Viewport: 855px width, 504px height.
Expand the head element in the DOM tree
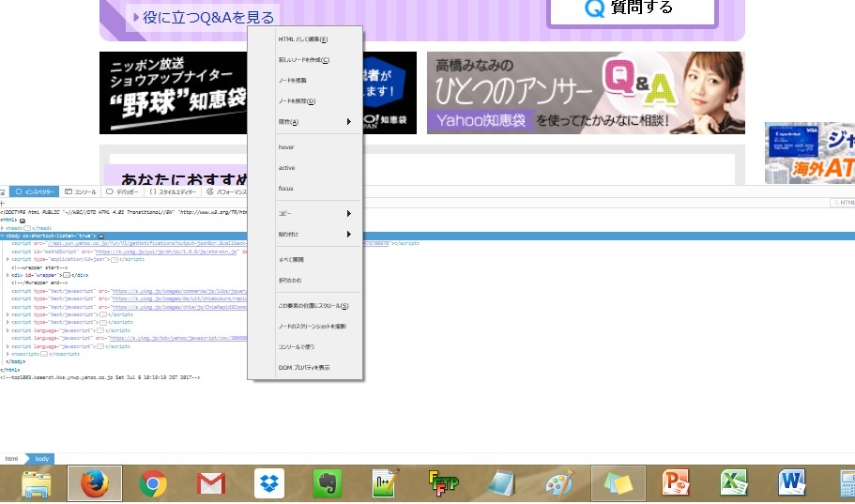pos(2,228)
